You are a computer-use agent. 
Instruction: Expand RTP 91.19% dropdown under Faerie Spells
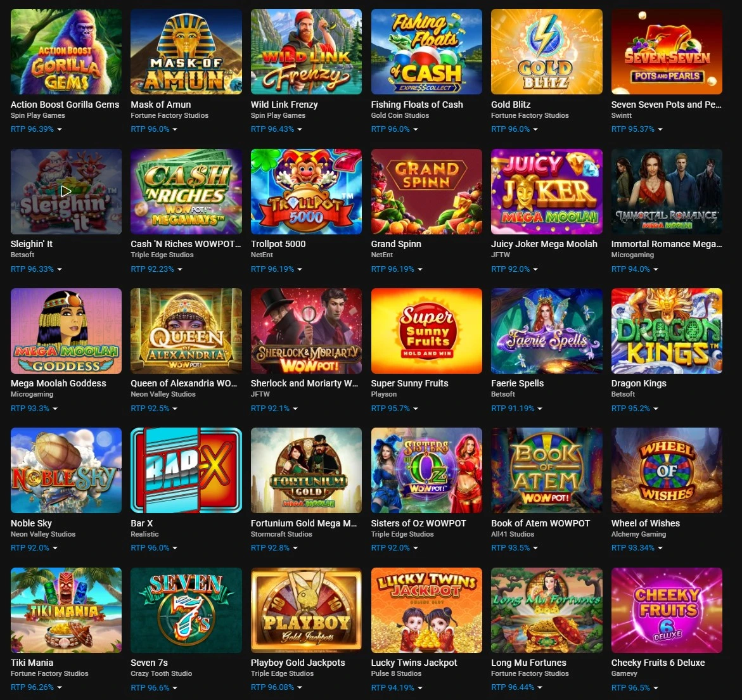point(517,409)
